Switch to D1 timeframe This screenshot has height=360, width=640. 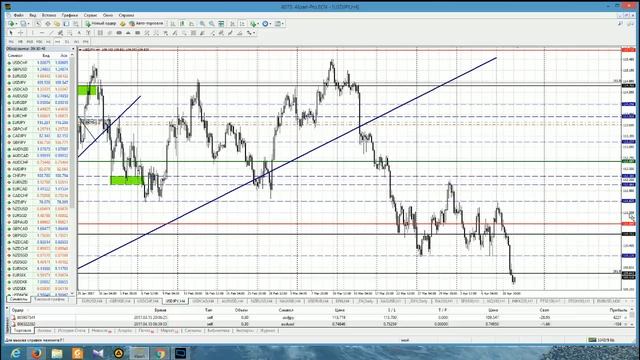click(67, 42)
